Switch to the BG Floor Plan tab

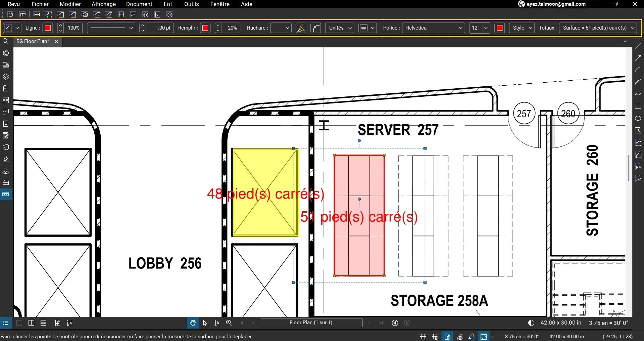pos(33,41)
